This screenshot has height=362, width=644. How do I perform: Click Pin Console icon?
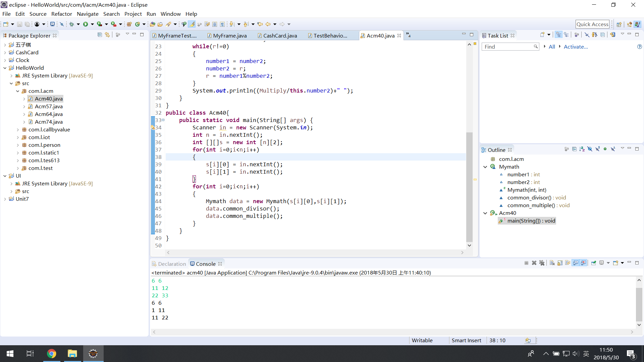[593, 263]
